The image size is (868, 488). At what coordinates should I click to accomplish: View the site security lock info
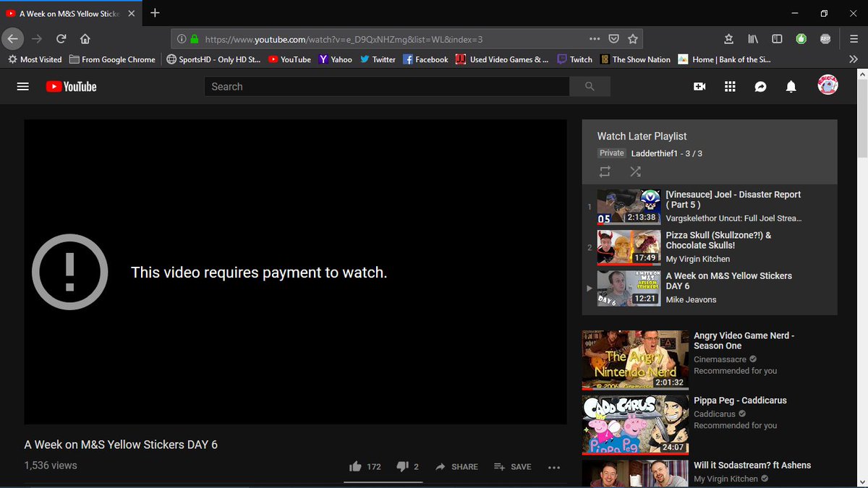[x=194, y=39]
